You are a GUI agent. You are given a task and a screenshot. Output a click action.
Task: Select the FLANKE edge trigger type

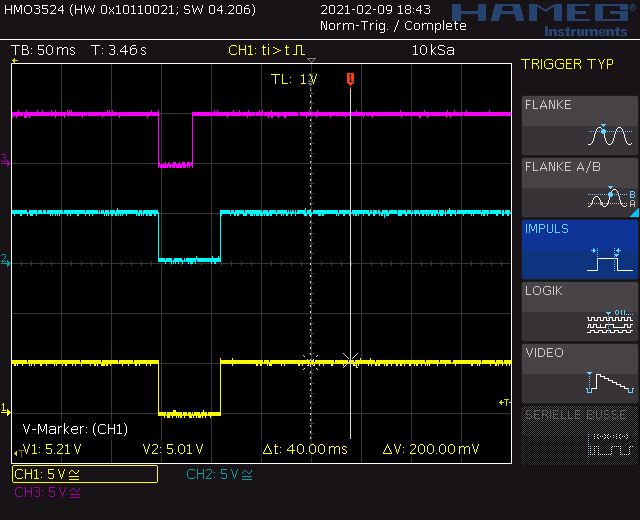pyautogui.click(x=580, y=125)
